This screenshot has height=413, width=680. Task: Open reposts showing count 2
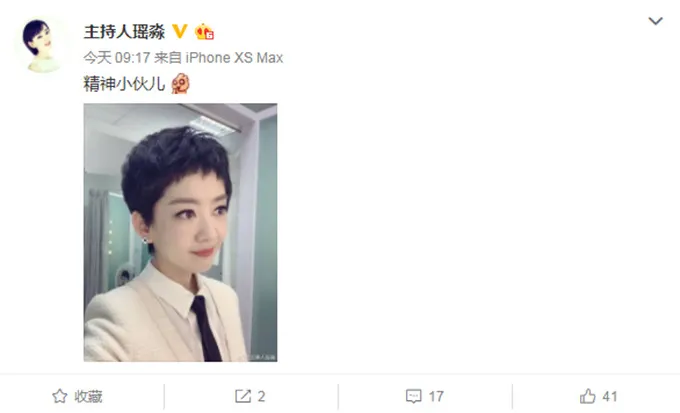tap(261, 396)
